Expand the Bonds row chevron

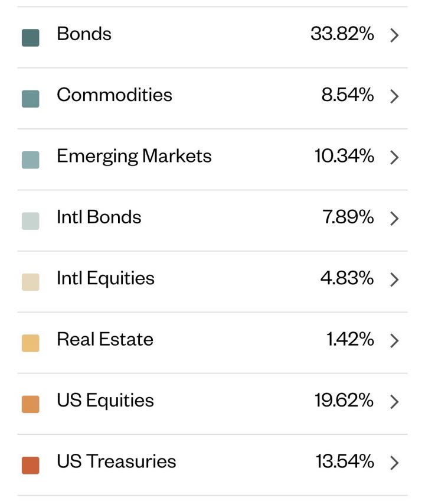[395, 35]
